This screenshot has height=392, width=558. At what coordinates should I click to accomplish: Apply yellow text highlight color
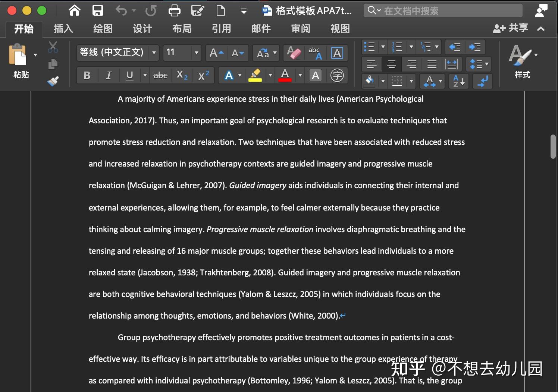[x=255, y=75]
